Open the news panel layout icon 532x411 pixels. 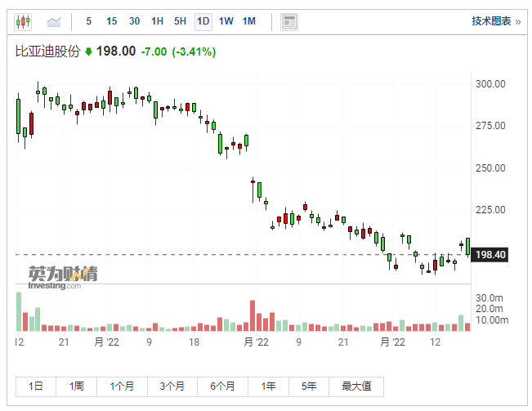[x=288, y=21]
